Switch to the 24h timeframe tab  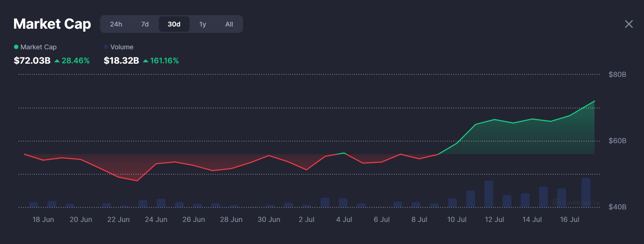pyautogui.click(x=116, y=24)
